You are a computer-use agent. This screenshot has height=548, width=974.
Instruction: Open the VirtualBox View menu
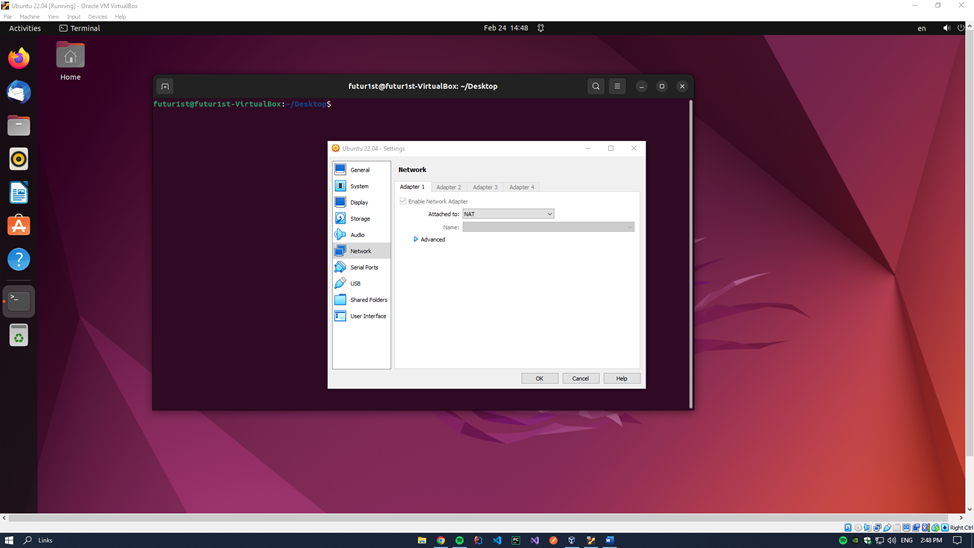(x=53, y=17)
